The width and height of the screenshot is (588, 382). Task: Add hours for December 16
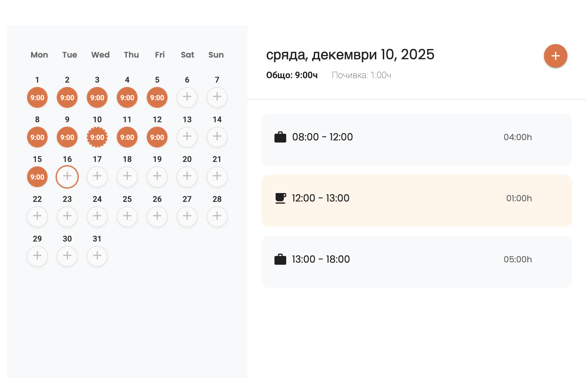click(x=67, y=177)
